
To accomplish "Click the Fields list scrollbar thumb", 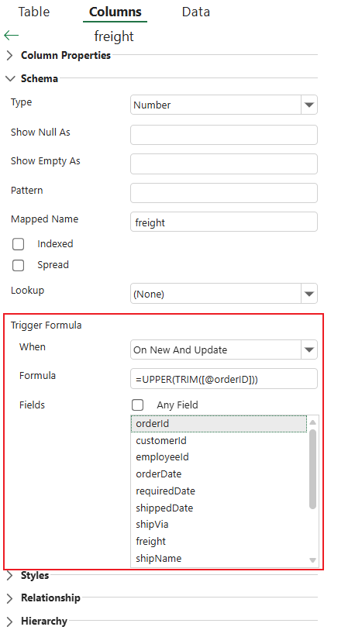I will pyautogui.click(x=312, y=469).
